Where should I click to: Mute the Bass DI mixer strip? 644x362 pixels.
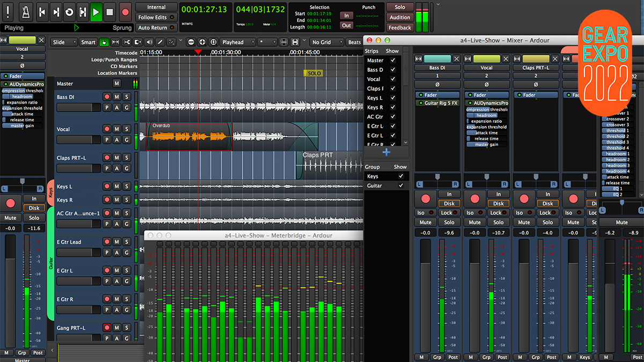coord(426,222)
